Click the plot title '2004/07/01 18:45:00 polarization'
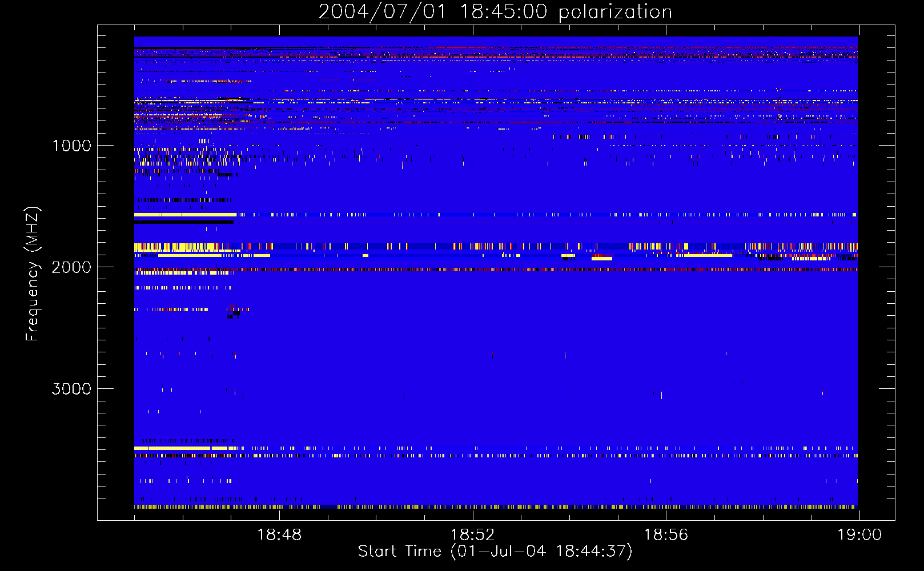 coord(495,12)
